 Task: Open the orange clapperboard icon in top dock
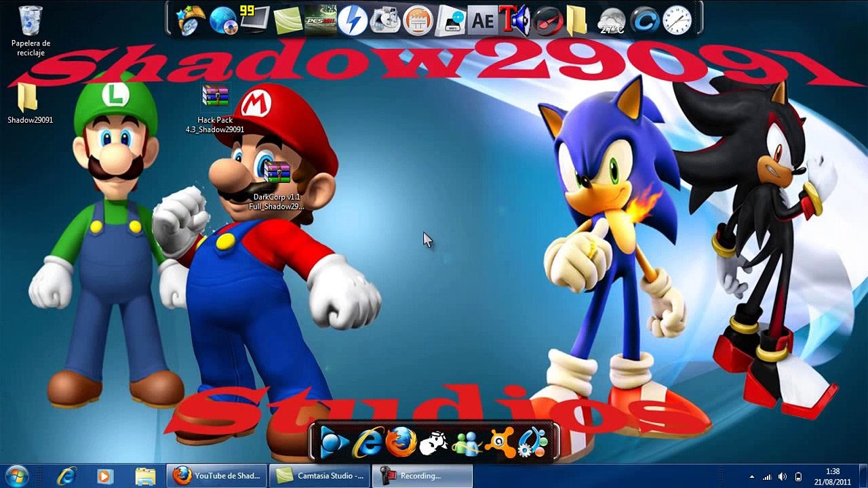pyautogui.click(x=418, y=20)
